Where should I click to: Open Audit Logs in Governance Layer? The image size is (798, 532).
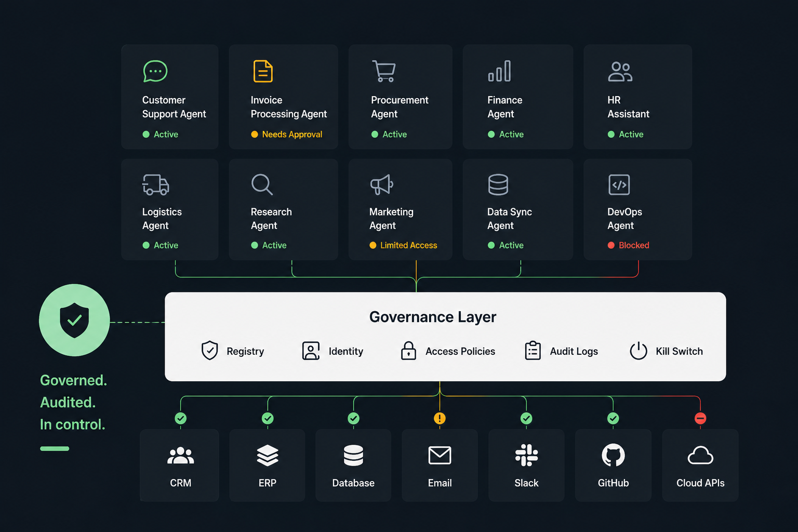[574, 352]
